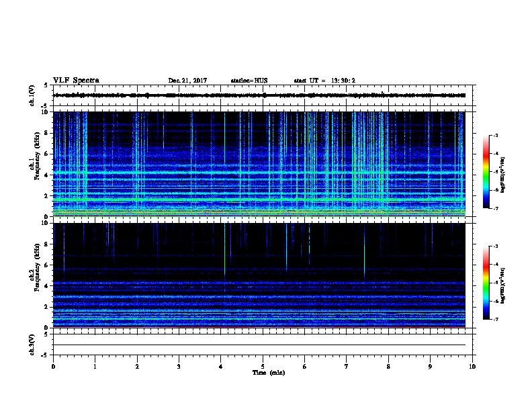Click the log(PSD) label beside ch.2 colorbar
The width and height of the screenshot is (532, 411).
[x=503, y=285]
